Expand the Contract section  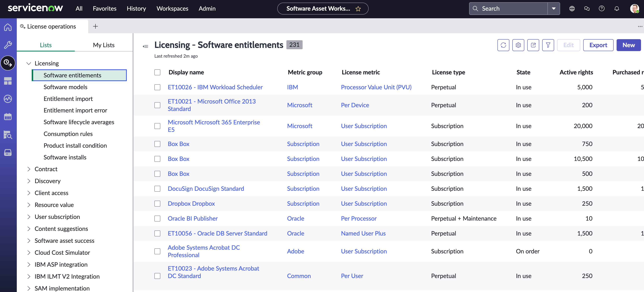click(29, 169)
